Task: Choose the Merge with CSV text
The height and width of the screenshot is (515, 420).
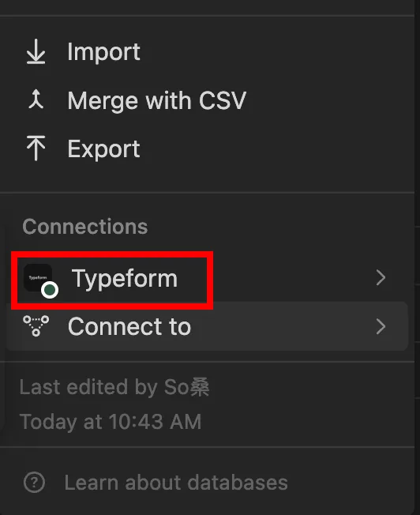Action: [156, 100]
